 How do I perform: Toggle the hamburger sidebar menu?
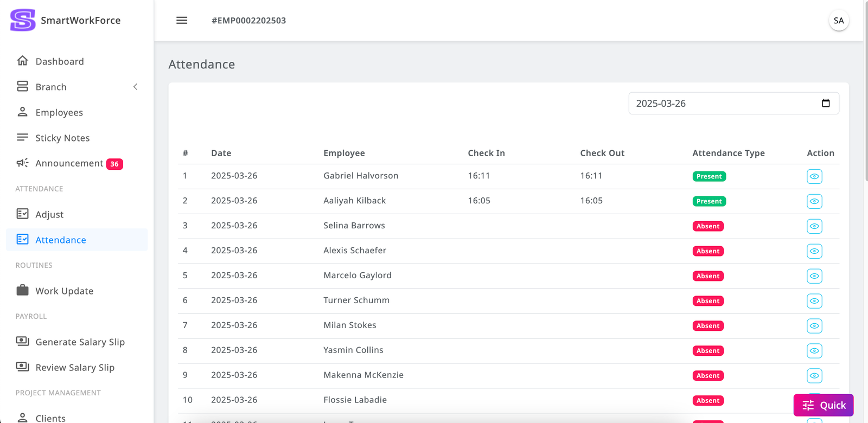(x=182, y=21)
